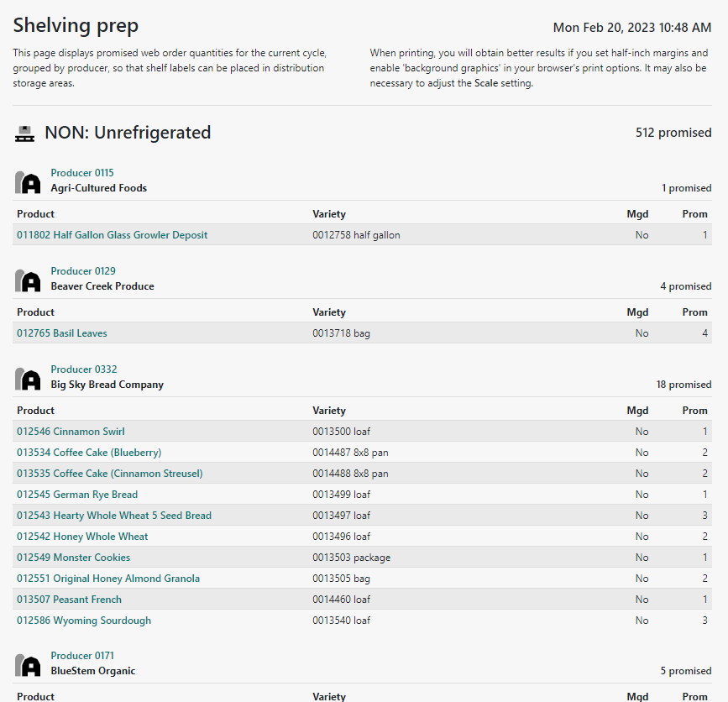728x702 pixels.
Task: Open Original Honey Almond Granola product
Action: (108, 579)
